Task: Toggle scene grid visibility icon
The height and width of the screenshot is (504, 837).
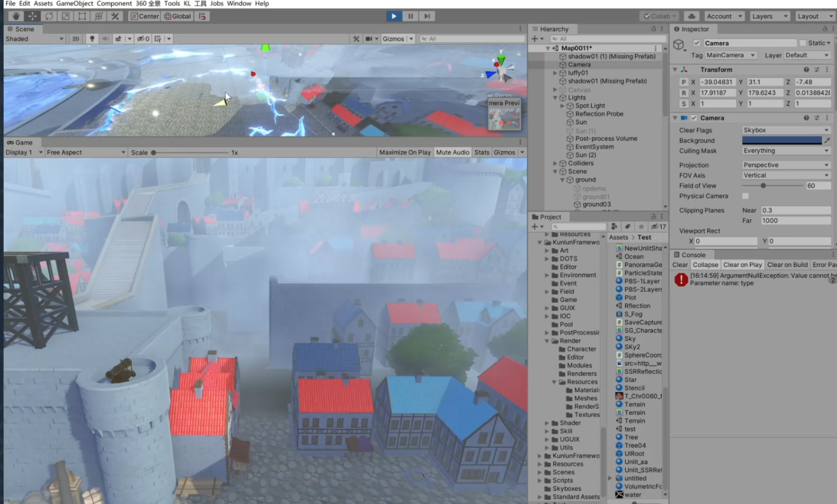Action: click(x=158, y=38)
